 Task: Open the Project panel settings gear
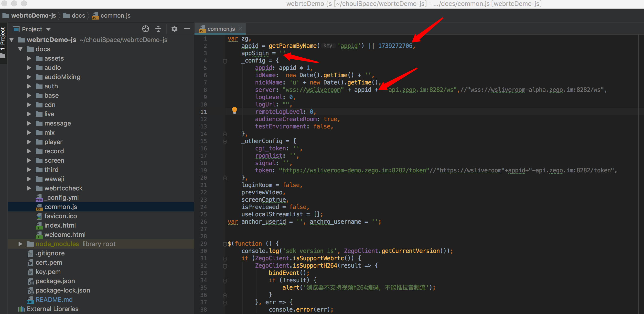(x=174, y=29)
